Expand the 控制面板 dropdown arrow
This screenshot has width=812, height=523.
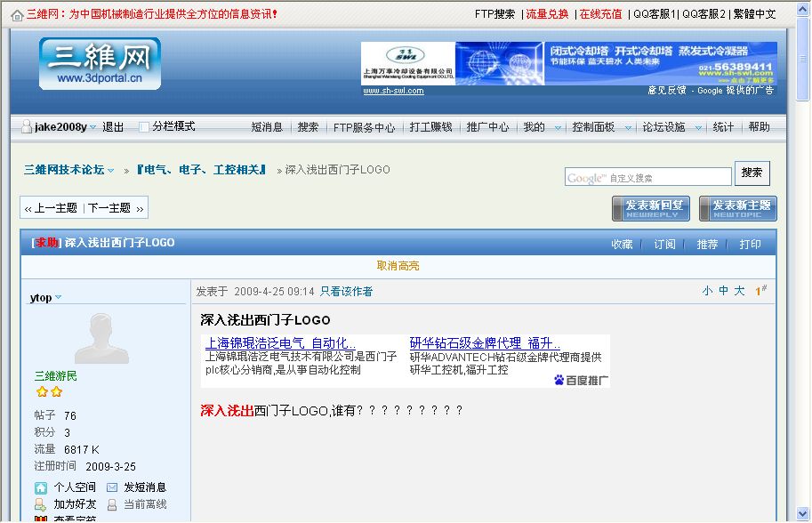[628, 127]
